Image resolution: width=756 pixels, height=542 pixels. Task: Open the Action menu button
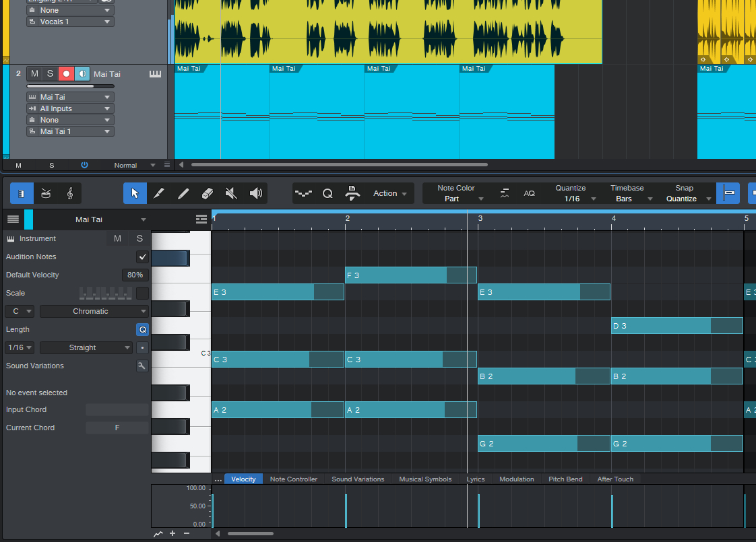pyautogui.click(x=389, y=194)
